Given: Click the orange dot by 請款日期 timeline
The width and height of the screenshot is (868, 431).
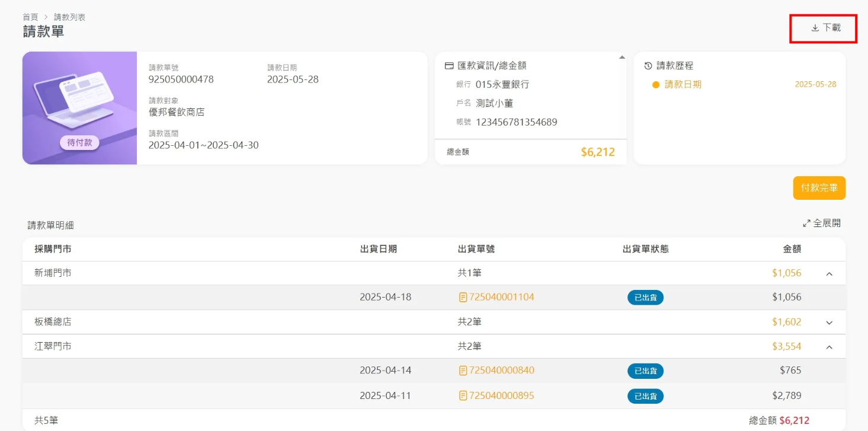Looking at the screenshot, I should point(656,85).
